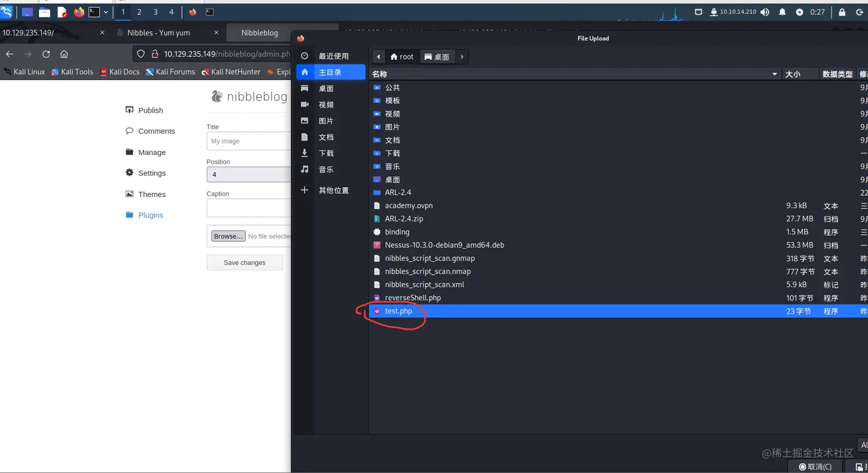This screenshot has height=473, width=868.
Task: Focus the Title field showing My image
Action: (249, 141)
